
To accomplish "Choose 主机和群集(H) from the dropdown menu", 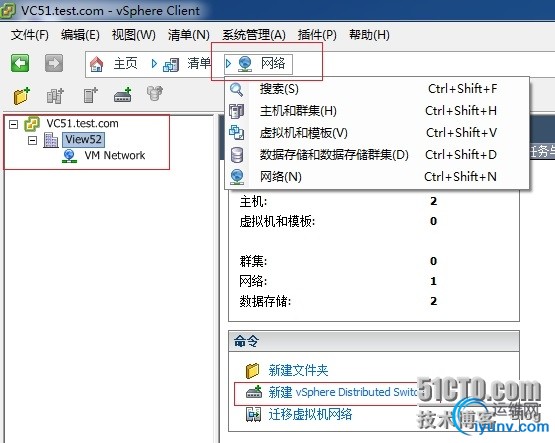I will (x=377, y=111).
